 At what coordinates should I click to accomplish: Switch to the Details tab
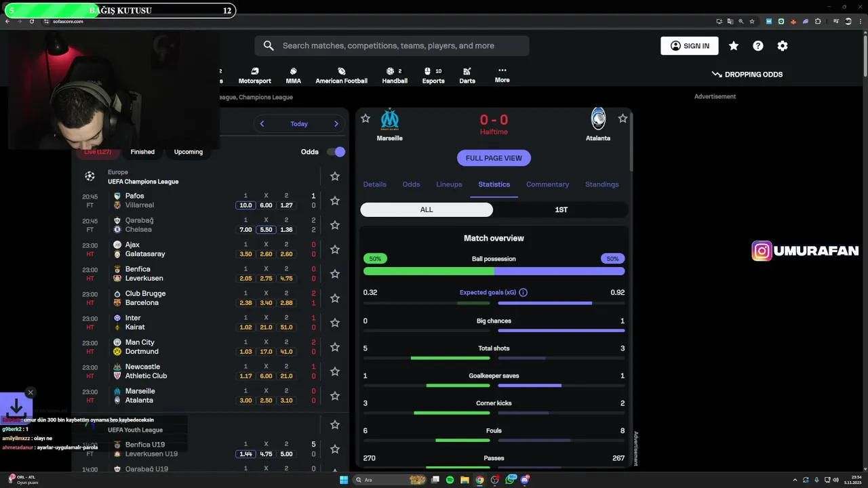coord(374,184)
